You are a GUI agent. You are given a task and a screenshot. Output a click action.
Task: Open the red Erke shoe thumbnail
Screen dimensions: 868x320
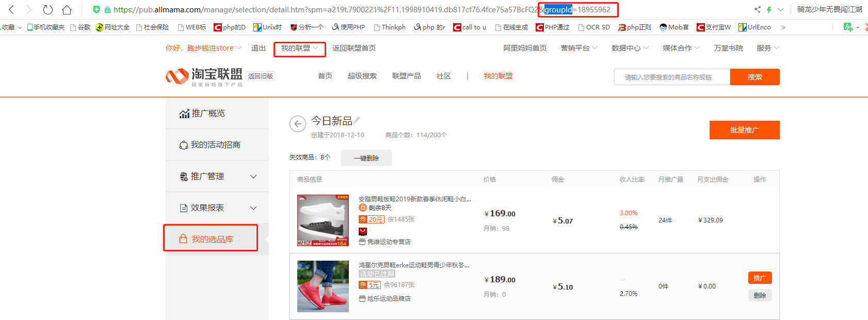pyautogui.click(x=323, y=286)
